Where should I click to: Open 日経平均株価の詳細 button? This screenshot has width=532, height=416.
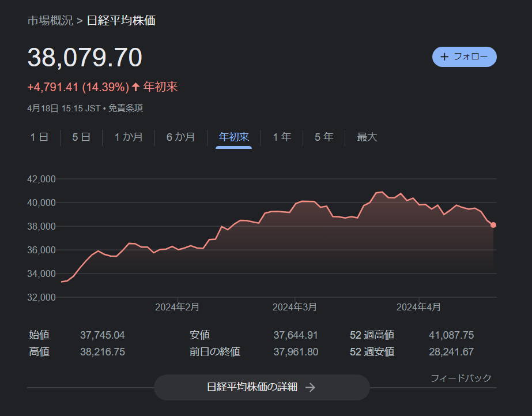tap(262, 387)
